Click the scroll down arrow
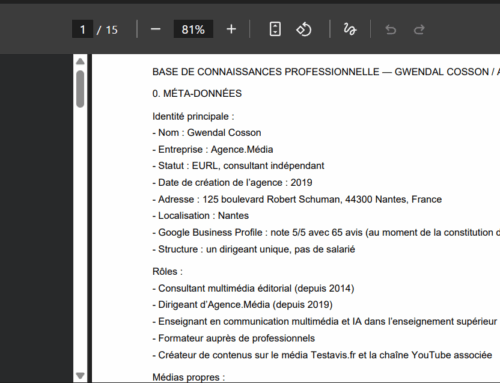Screen dimensions: 500x383 coord(80,376)
